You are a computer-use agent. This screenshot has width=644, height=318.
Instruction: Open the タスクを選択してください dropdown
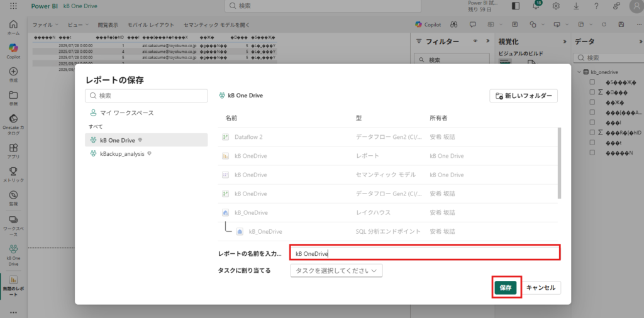[336, 270]
